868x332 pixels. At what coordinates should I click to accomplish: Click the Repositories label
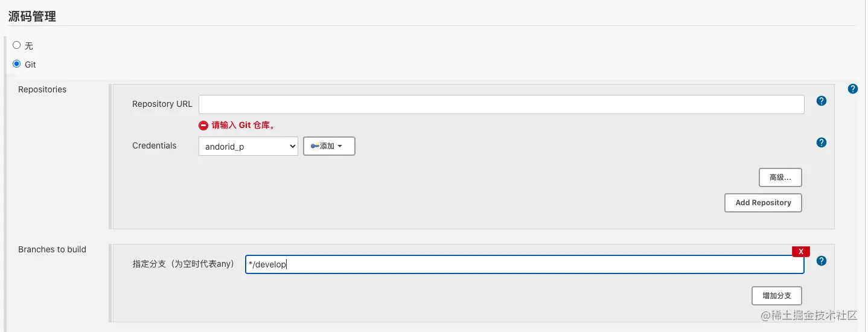tap(42, 89)
